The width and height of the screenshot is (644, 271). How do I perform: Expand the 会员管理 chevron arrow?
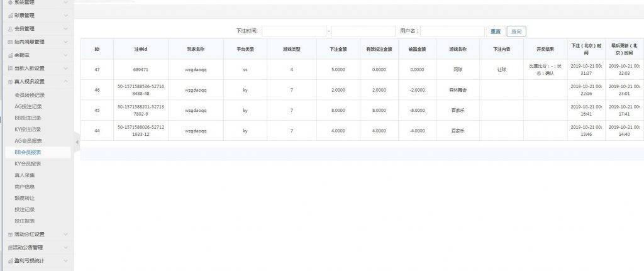pyautogui.click(x=66, y=28)
